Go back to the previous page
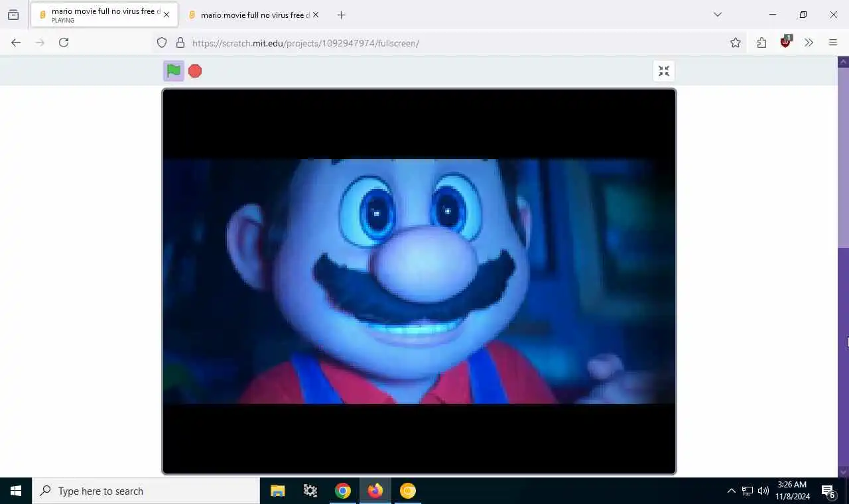 (x=16, y=42)
